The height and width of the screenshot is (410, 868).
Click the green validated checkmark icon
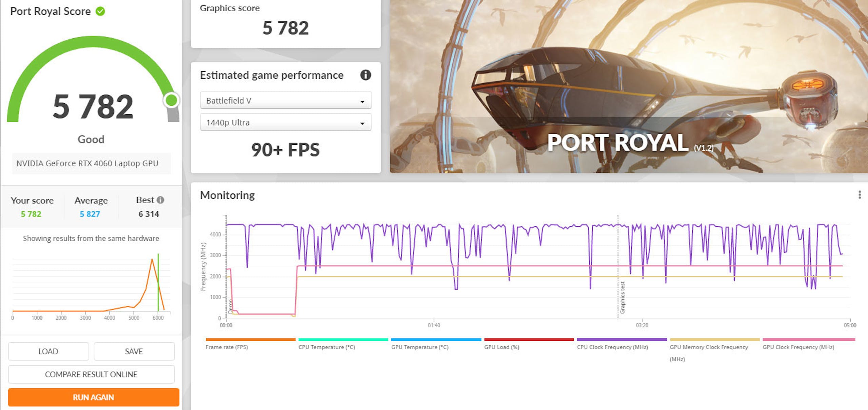pyautogui.click(x=100, y=11)
